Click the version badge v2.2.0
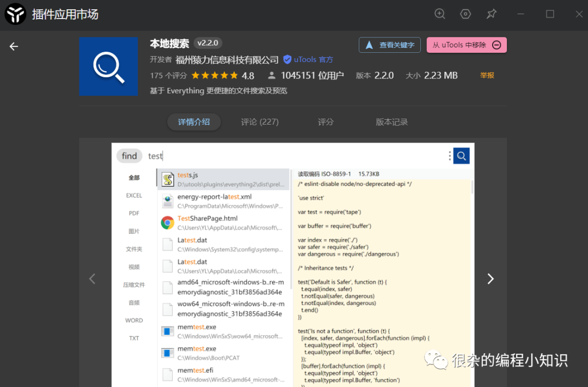 (208, 43)
